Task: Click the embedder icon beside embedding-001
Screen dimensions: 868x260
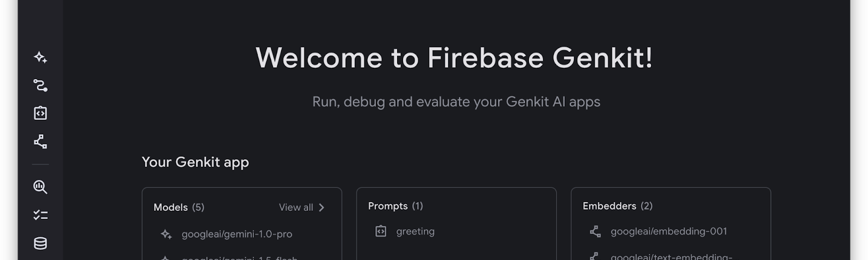Action: pos(595,231)
